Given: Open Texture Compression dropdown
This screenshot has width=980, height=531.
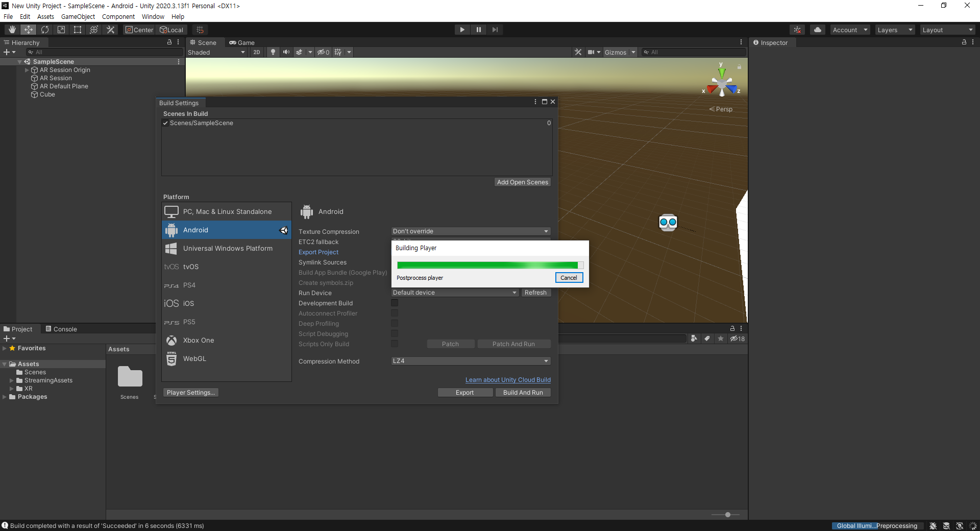Looking at the screenshot, I should (471, 231).
